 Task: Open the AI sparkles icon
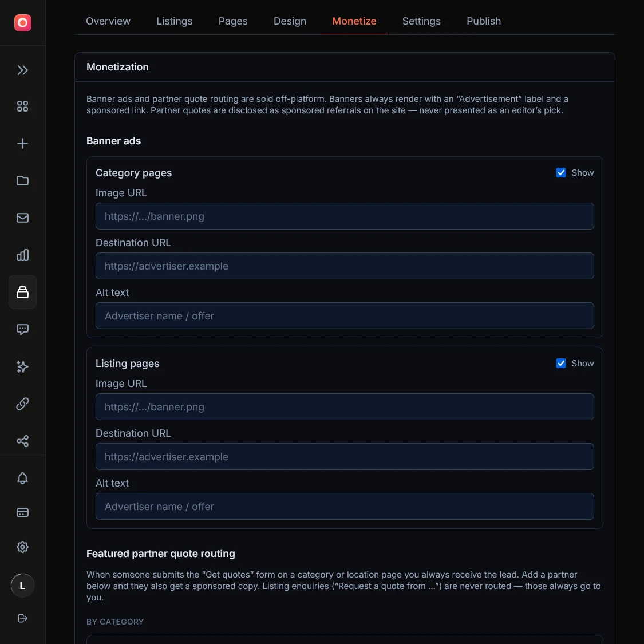[x=22, y=366]
